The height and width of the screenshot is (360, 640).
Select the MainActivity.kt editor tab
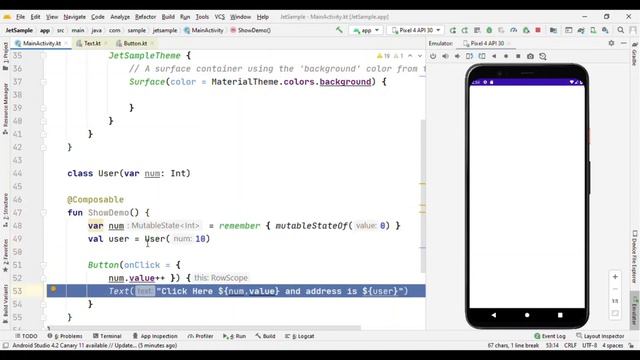[x=42, y=43]
